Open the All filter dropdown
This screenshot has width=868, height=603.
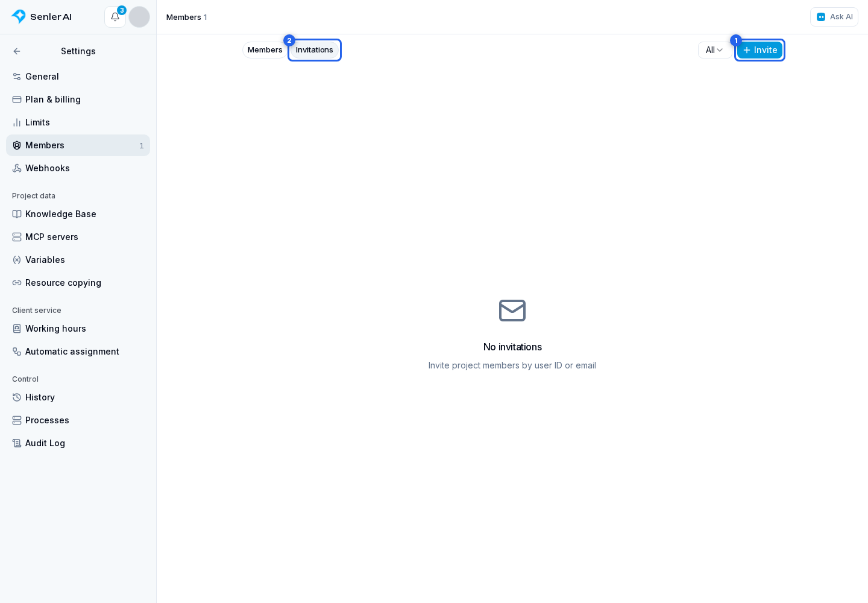[715, 50]
